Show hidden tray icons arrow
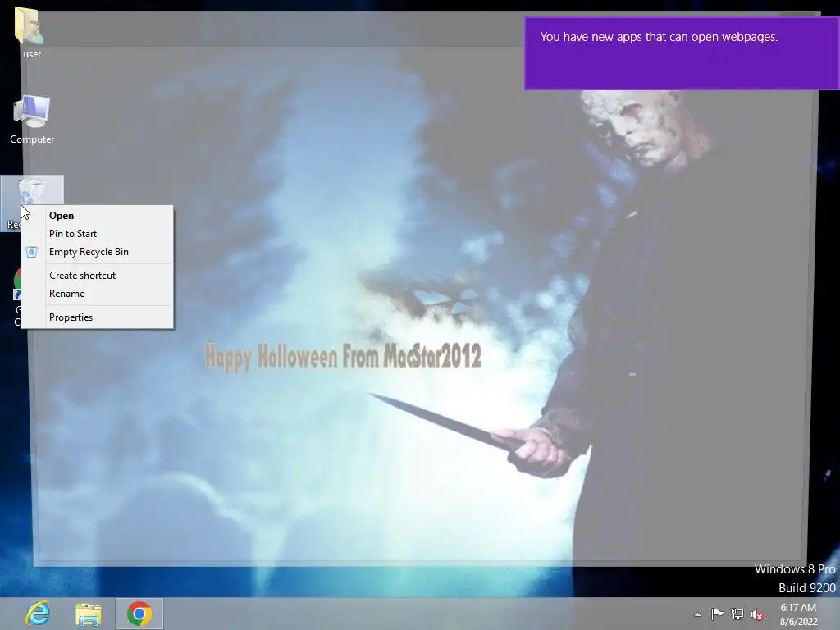This screenshot has width=840, height=630. 697,614
